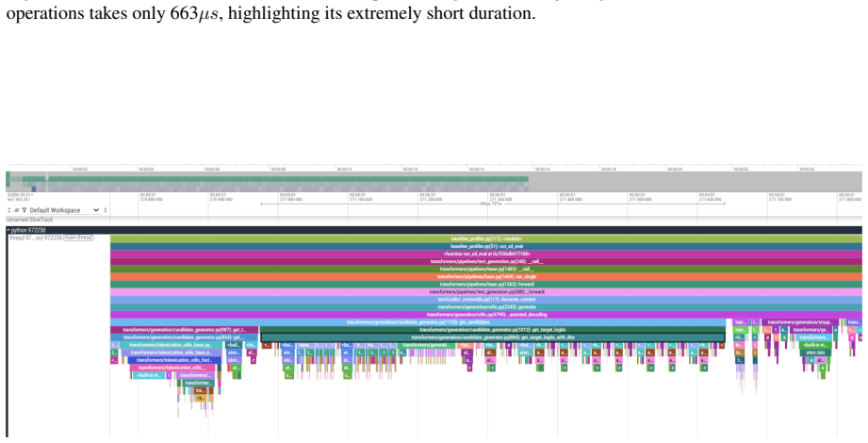
Task: Select the teal tokenization_utils_base.py slice
Action: pos(172,345)
